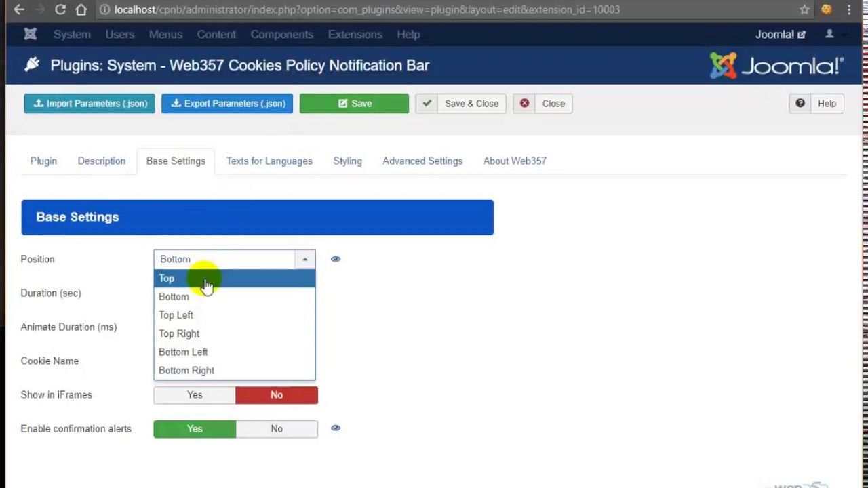Choose Bottom Right position option
Image resolution: width=868 pixels, height=488 pixels.
[235, 370]
